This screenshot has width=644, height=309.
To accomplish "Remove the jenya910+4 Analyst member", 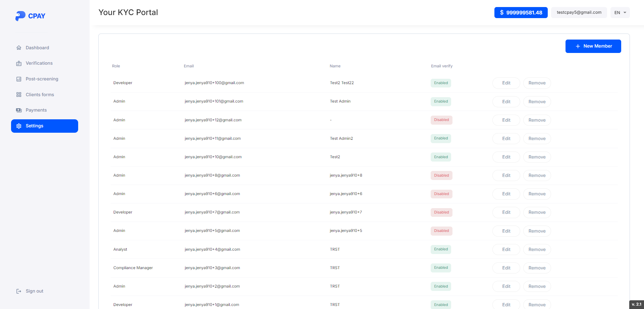I will tap(537, 249).
